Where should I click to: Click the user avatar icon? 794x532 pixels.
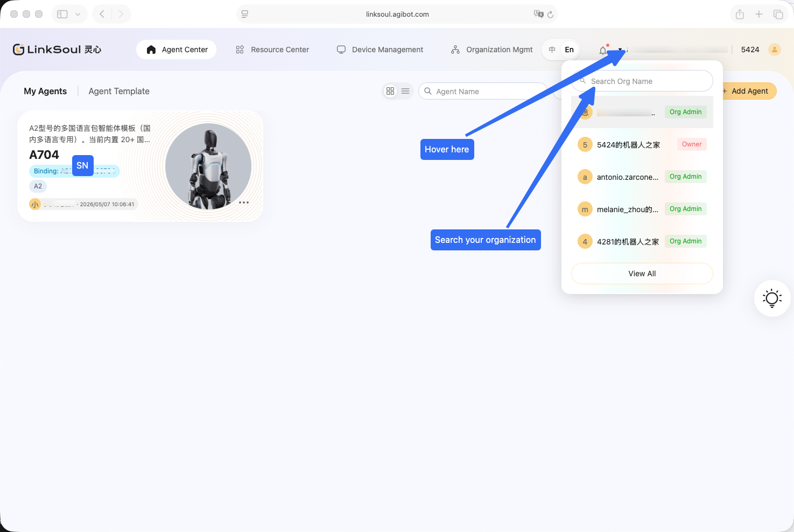tap(775, 50)
